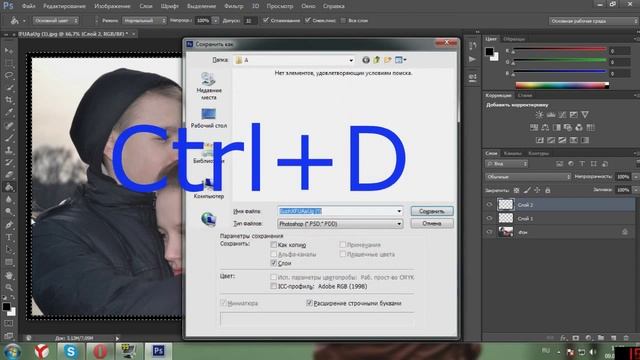Select Слой 1 layer thumbnail
The image size is (640, 360).
point(506,218)
